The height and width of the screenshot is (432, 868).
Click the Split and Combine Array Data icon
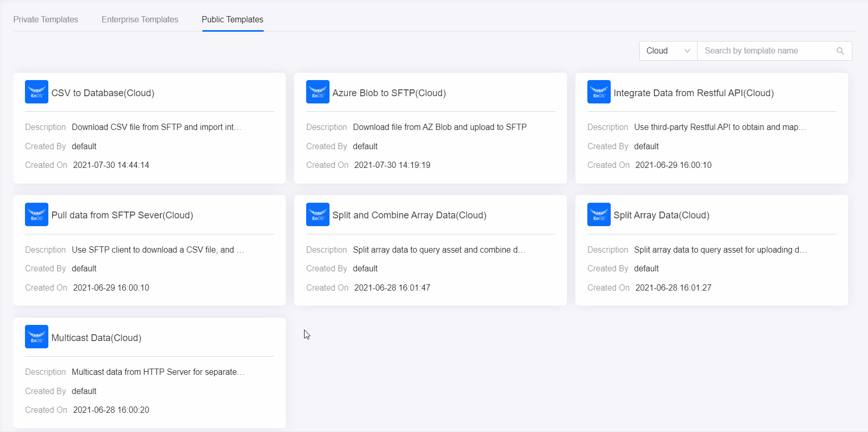(x=318, y=214)
